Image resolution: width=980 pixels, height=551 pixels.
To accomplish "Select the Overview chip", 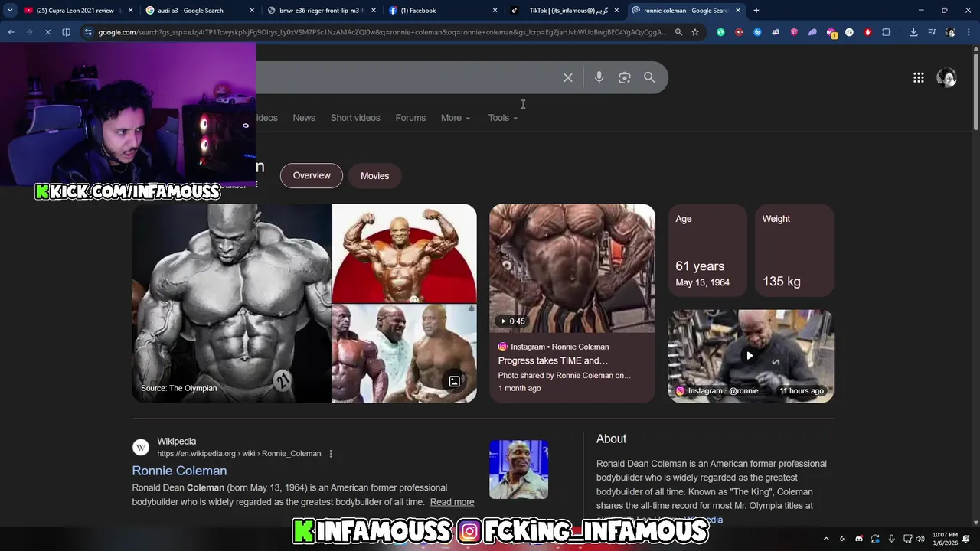I will 312,175.
